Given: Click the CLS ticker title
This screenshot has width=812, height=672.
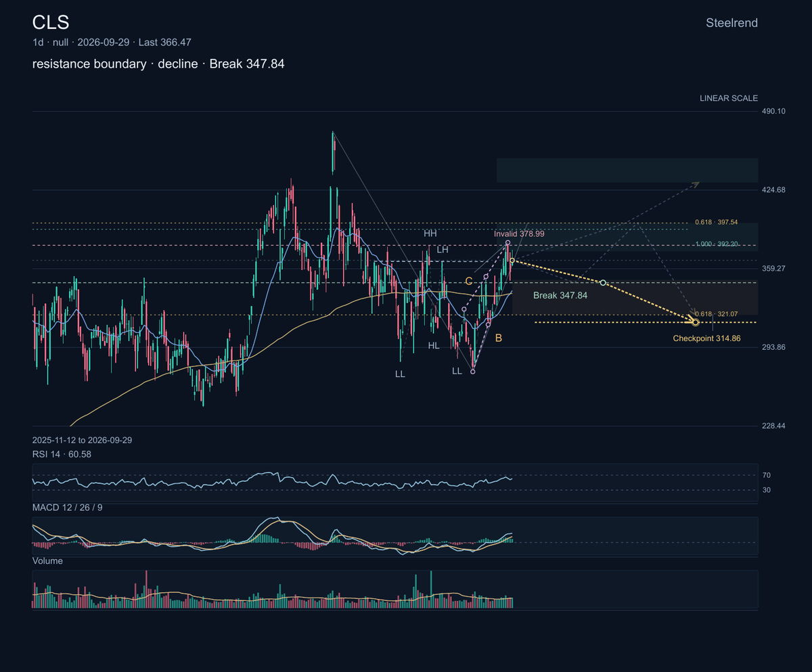Looking at the screenshot, I should [x=51, y=22].
